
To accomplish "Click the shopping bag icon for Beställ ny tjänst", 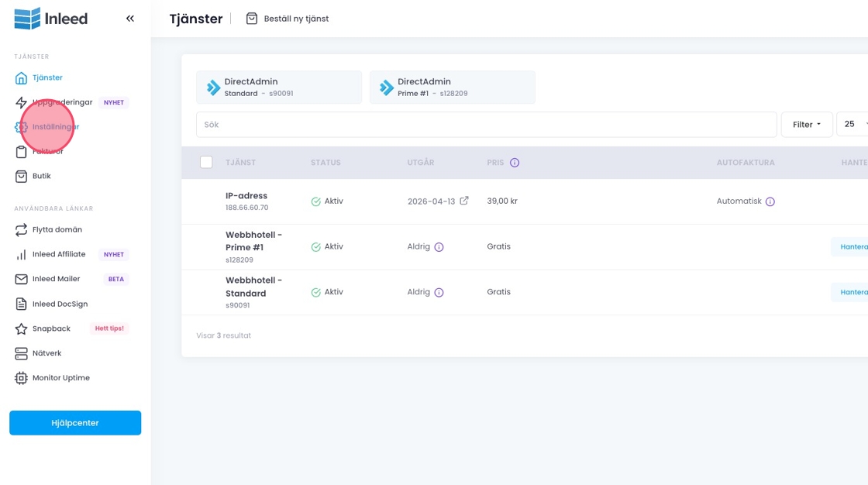I will click(252, 19).
